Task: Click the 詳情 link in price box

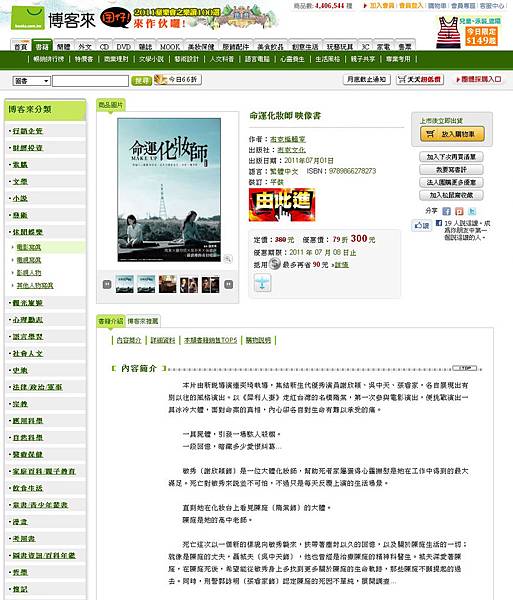Action: coord(342,264)
